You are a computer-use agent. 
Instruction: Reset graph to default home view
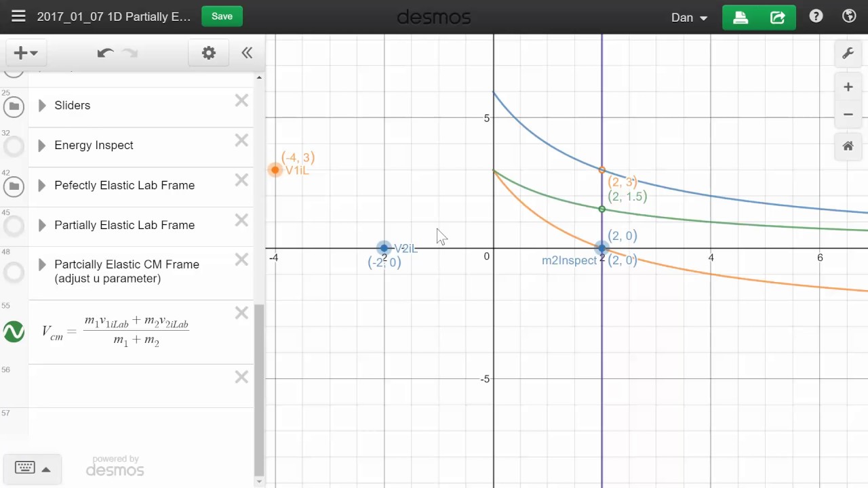point(848,146)
